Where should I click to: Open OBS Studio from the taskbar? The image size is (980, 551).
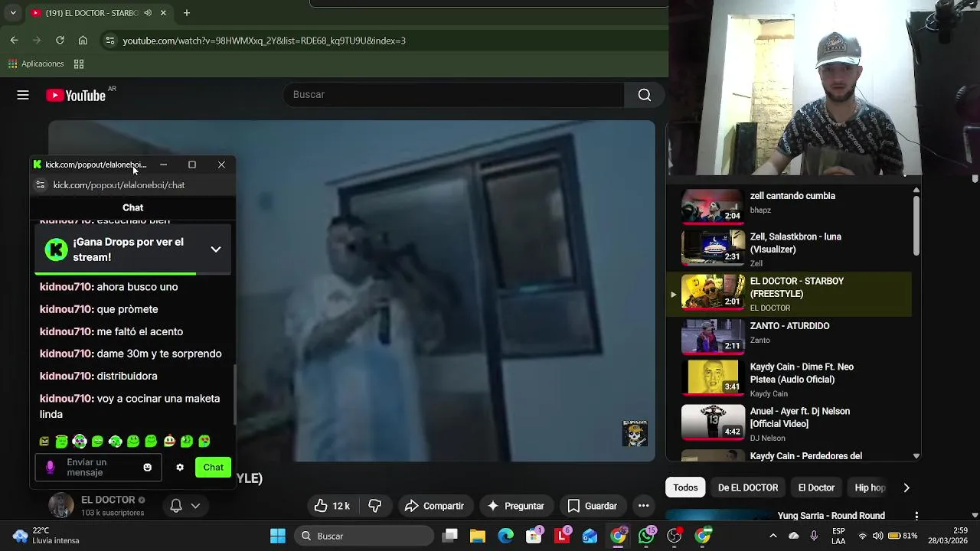click(x=675, y=536)
